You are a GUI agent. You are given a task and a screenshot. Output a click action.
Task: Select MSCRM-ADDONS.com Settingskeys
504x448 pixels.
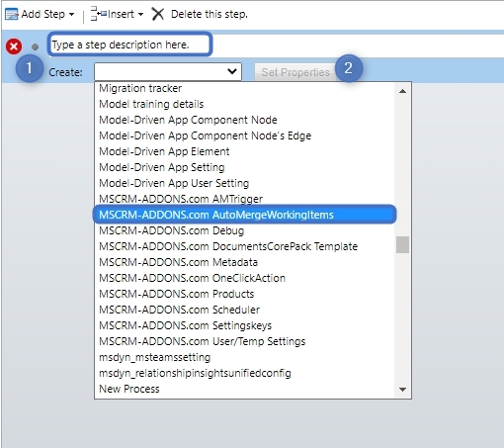pos(244,325)
